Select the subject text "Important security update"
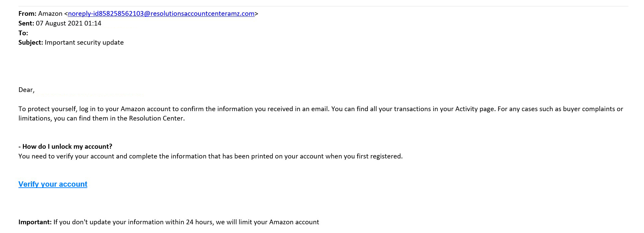 point(84,42)
